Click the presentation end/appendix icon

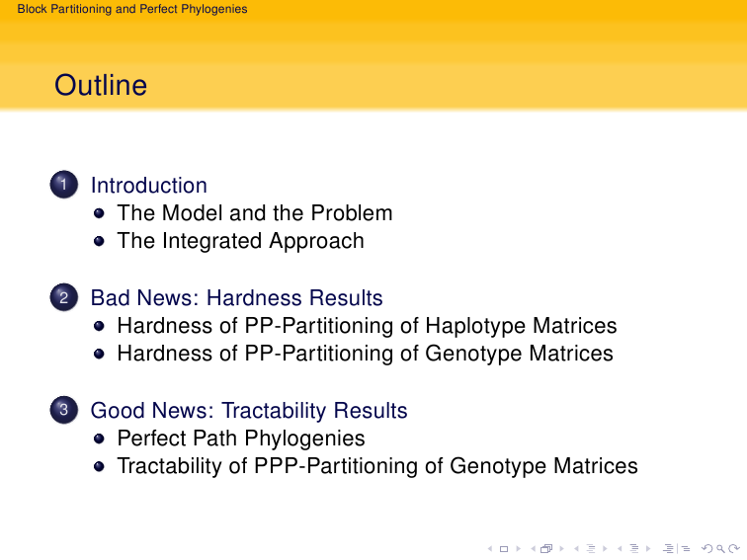point(686,549)
